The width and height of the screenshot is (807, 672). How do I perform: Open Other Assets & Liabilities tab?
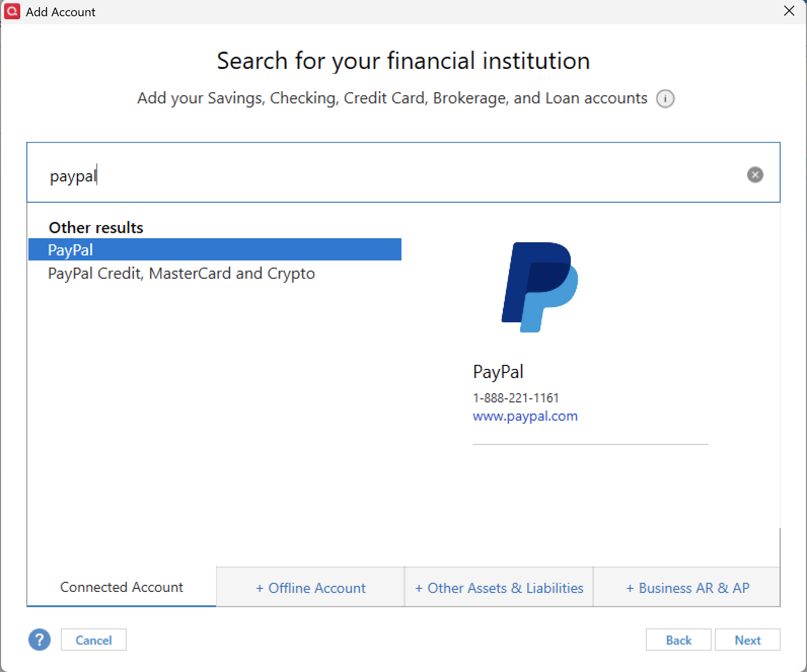pyautogui.click(x=499, y=587)
